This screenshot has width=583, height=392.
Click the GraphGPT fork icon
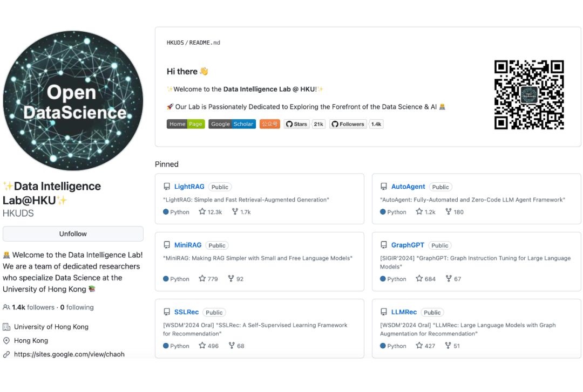[x=449, y=279]
